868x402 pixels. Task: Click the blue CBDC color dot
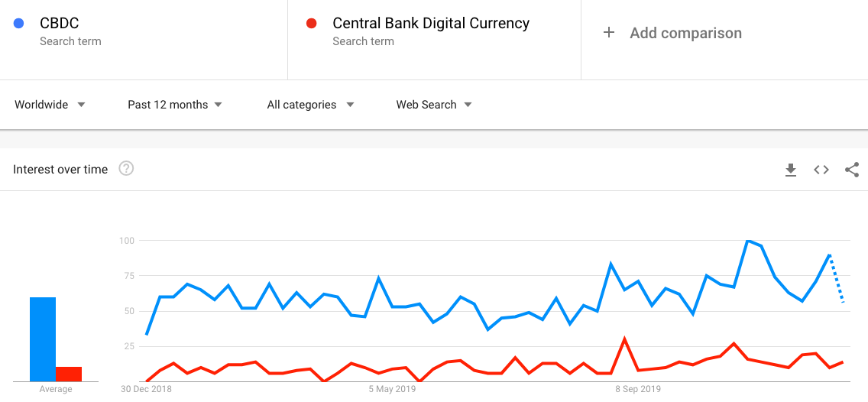point(19,23)
